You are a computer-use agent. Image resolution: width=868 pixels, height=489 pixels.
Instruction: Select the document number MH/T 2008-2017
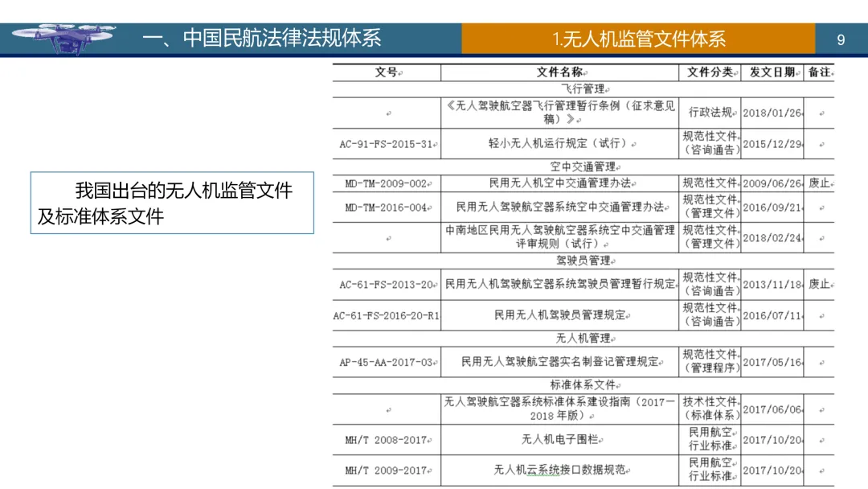(x=387, y=440)
